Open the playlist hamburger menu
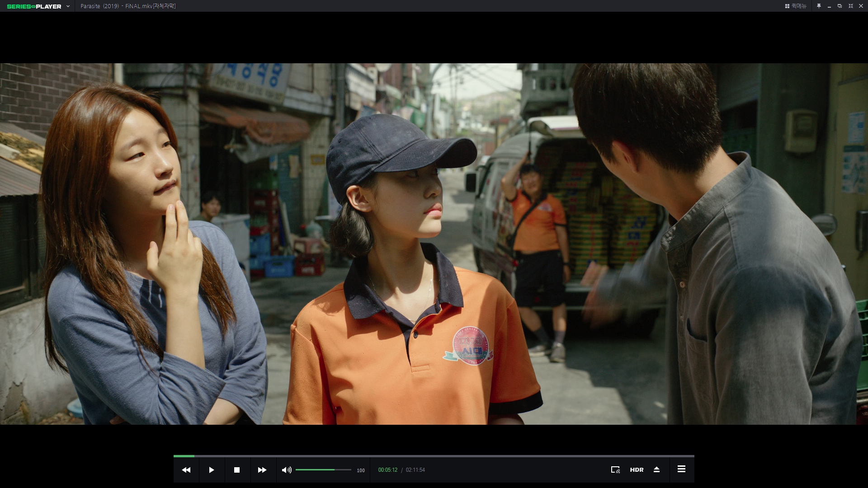 pos(681,469)
